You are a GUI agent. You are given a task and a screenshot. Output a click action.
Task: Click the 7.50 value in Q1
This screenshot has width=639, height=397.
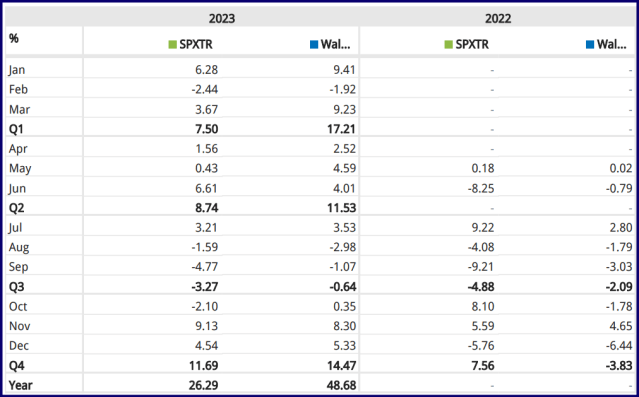206,129
